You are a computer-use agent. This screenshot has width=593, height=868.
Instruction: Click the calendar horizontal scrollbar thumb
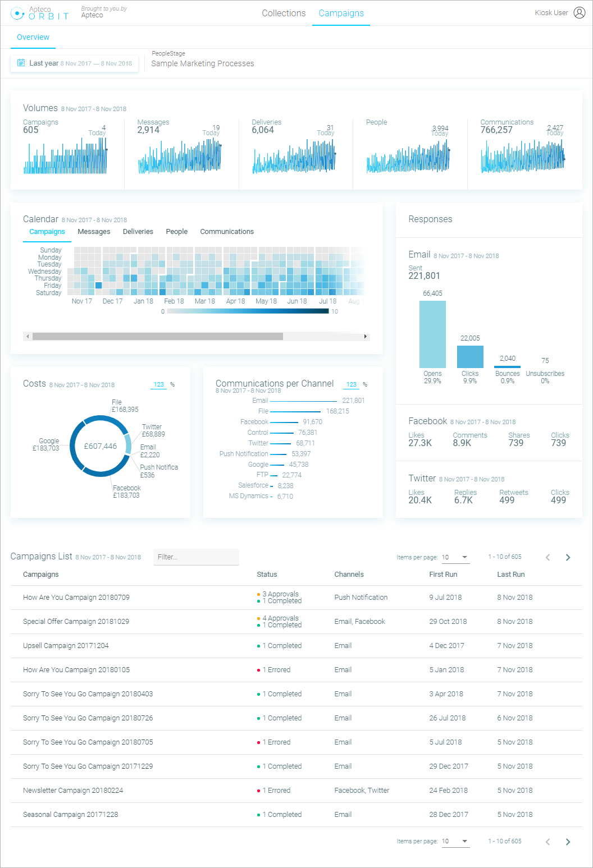(x=157, y=337)
